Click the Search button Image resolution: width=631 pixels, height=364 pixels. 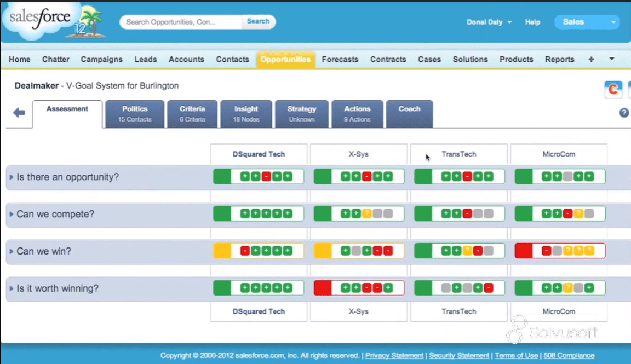point(259,21)
